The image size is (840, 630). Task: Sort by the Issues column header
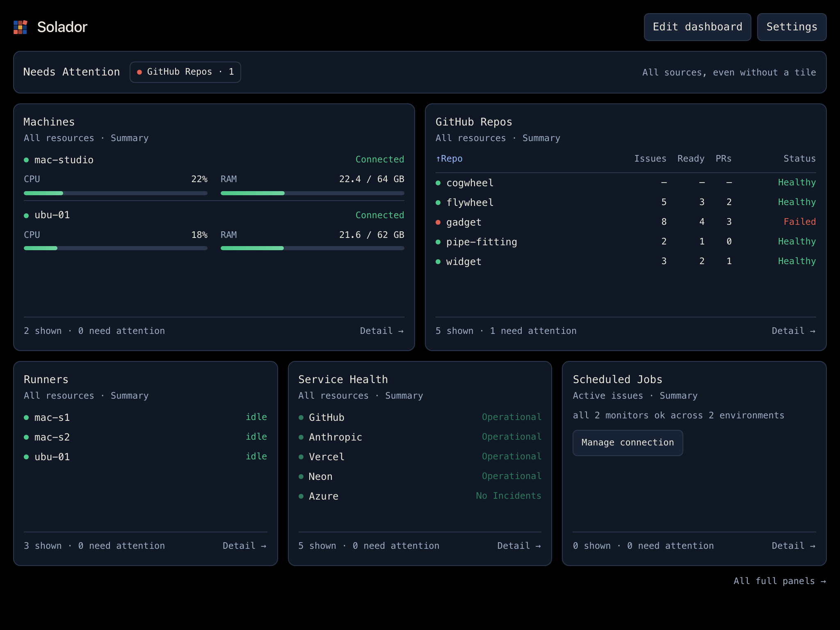coord(650,159)
